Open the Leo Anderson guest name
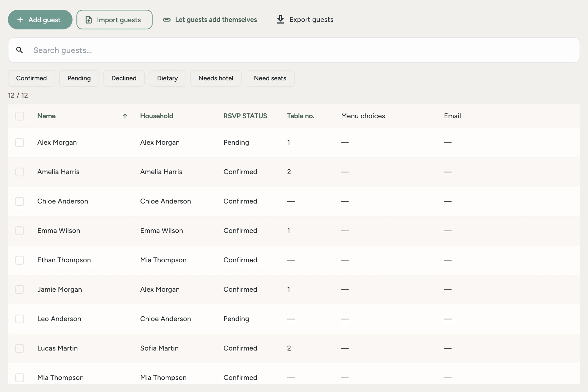588x392 pixels. (59, 319)
